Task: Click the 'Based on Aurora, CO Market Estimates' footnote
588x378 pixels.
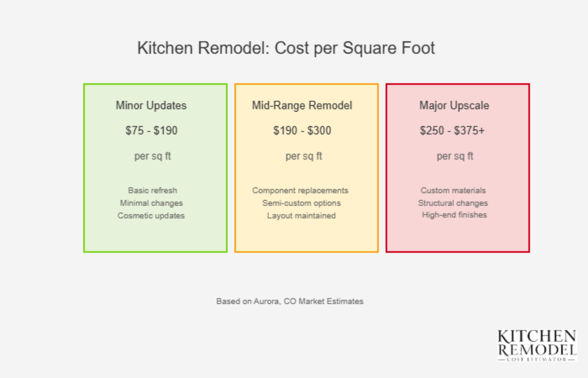Action: coord(290,301)
